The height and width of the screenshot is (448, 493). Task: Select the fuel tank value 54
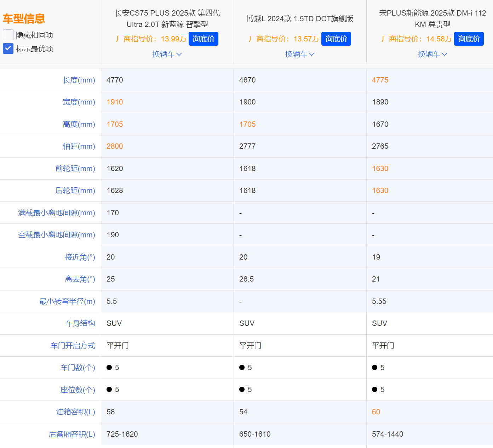(243, 412)
